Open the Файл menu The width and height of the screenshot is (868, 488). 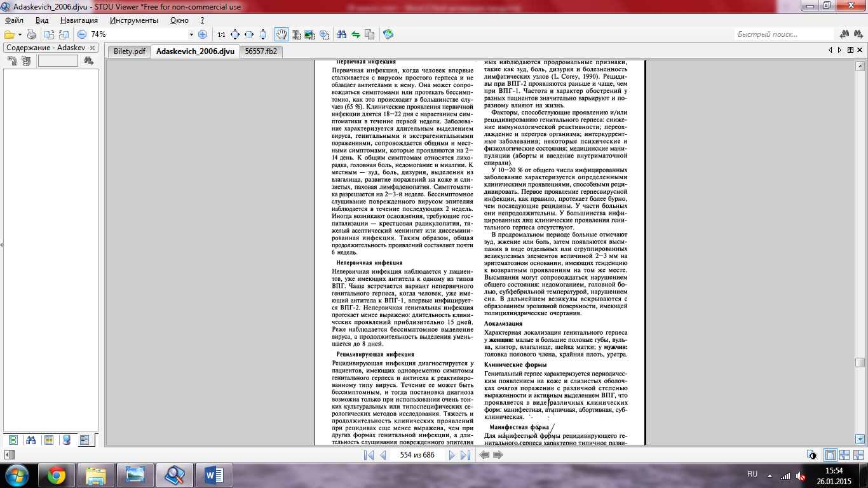(14, 20)
